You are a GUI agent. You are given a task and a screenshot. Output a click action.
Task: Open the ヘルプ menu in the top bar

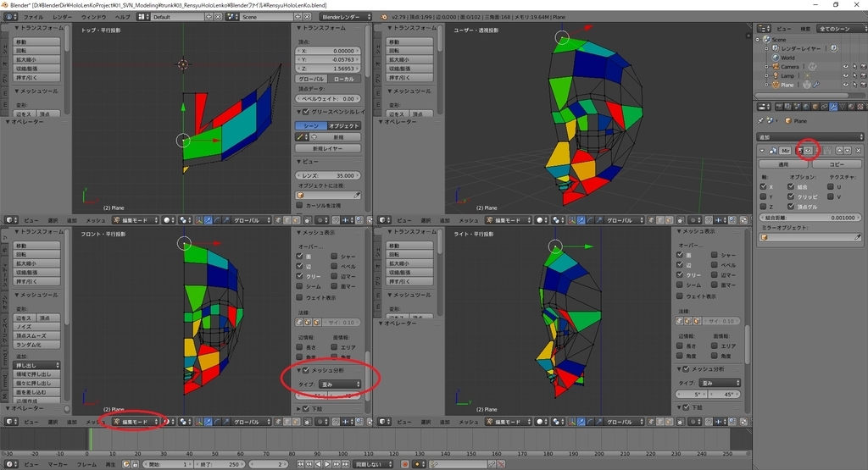point(122,17)
